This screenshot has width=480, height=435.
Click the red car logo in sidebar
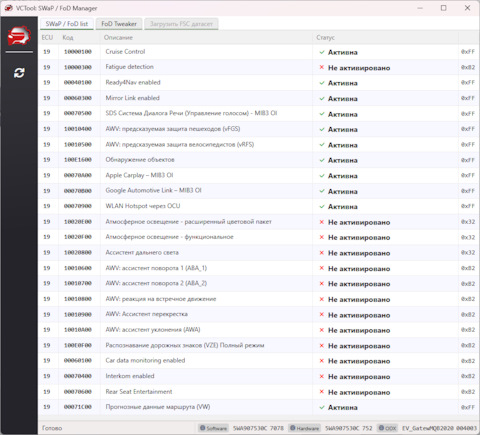coord(19,36)
